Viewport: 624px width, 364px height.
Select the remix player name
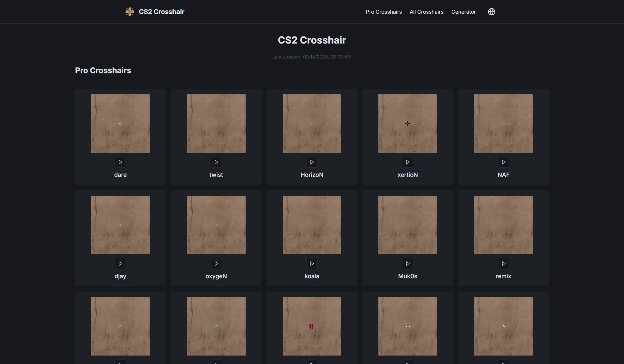coord(504,276)
